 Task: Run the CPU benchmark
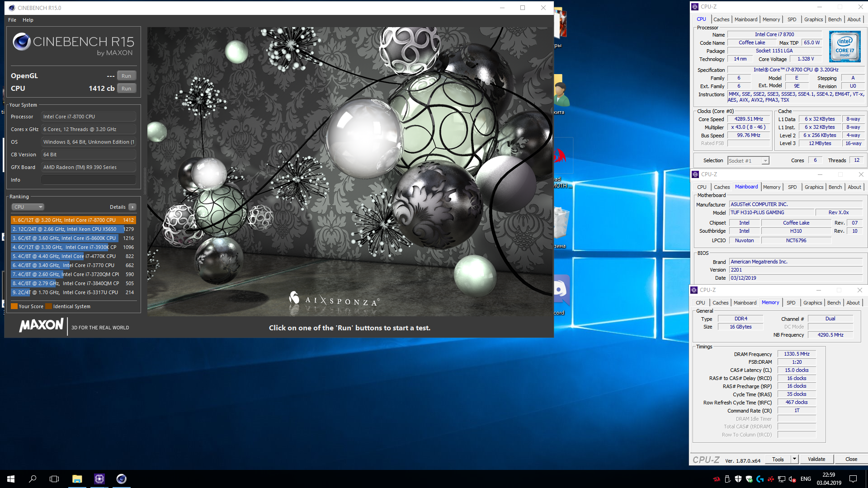click(x=127, y=89)
